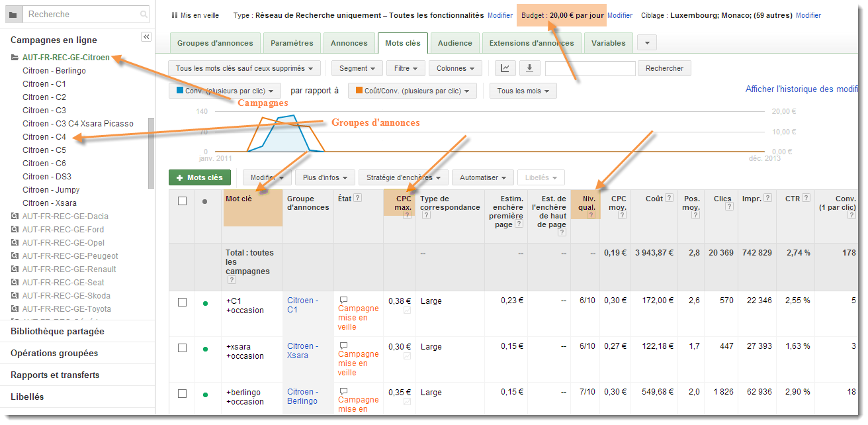Click the green status dot of +xsara +occasion

(x=205, y=349)
